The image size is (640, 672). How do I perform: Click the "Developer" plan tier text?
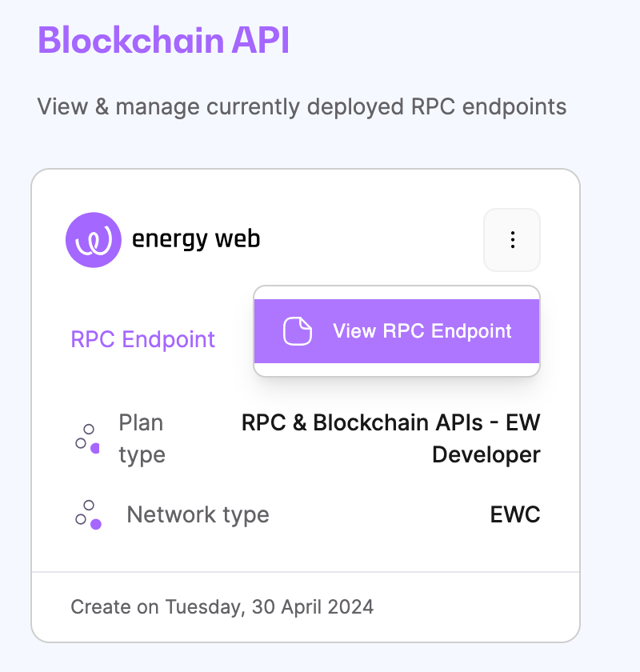click(486, 454)
